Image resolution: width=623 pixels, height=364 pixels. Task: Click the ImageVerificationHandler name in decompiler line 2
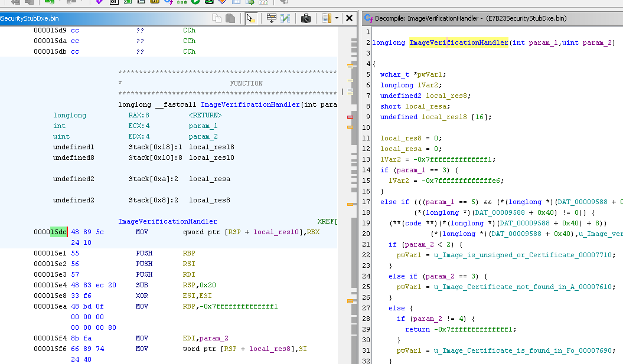[458, 42]
